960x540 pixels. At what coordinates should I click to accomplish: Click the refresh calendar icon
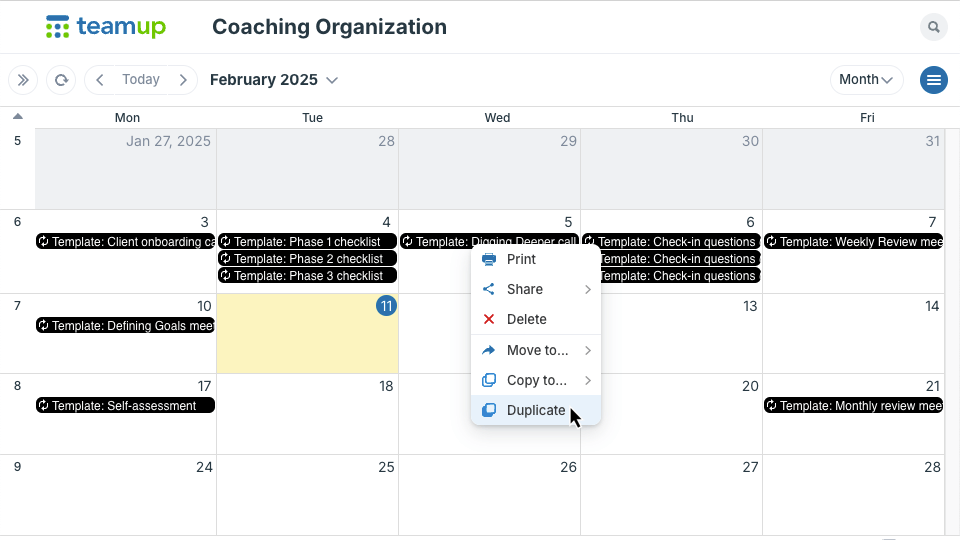pos(61,80)
